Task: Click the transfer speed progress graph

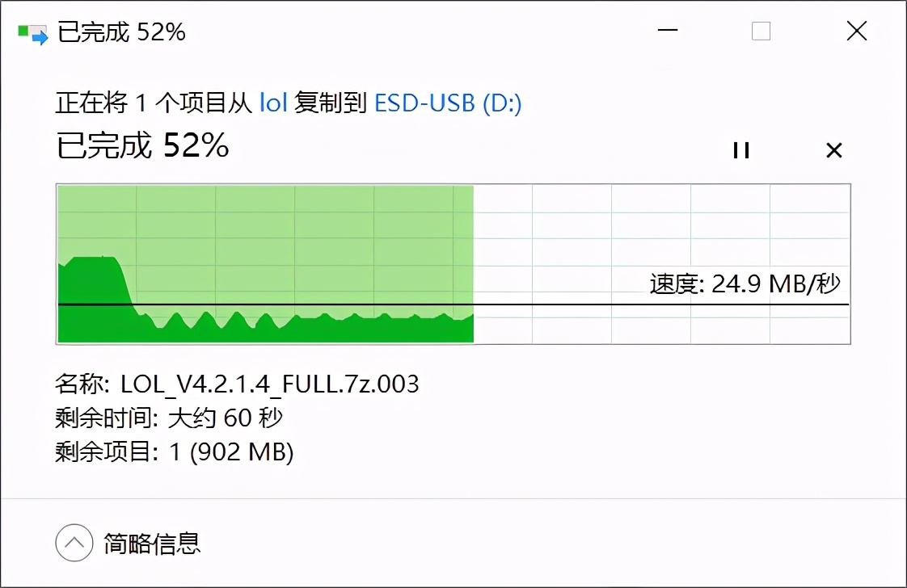Action: tap(453, 264)
